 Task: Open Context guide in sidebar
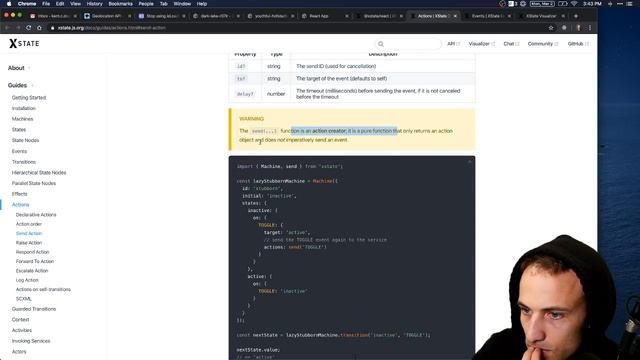pyautogui.click(x=20, y=320)
